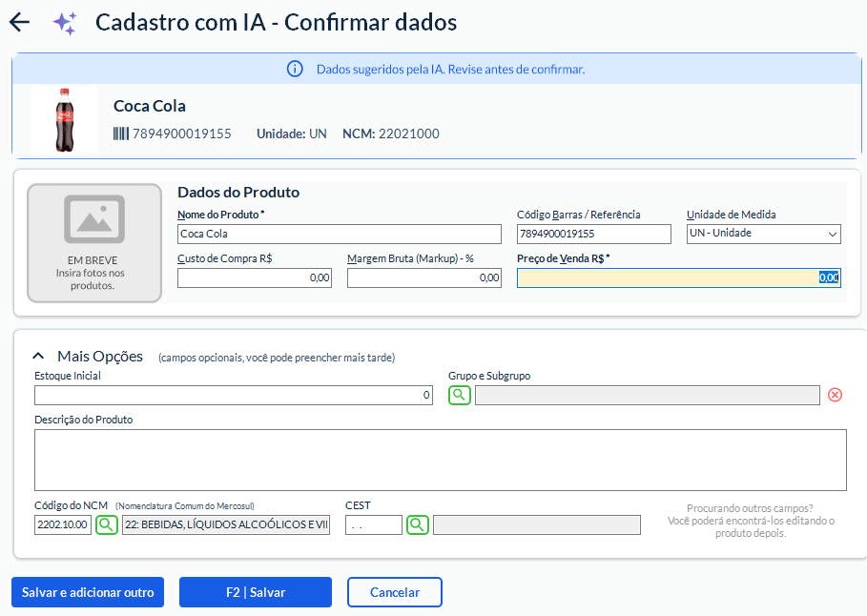Focus the Nome do Produto field
The image size is (867, 616).
coord(339,235)
